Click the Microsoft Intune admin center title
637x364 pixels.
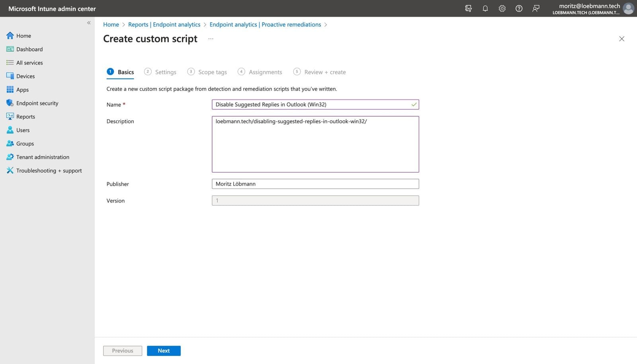tap(52, 9)
